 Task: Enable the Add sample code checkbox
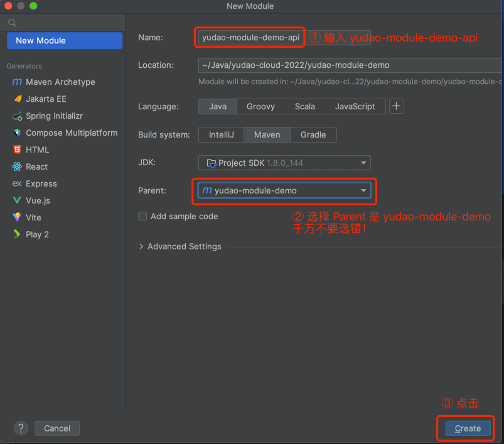point(142,216)
